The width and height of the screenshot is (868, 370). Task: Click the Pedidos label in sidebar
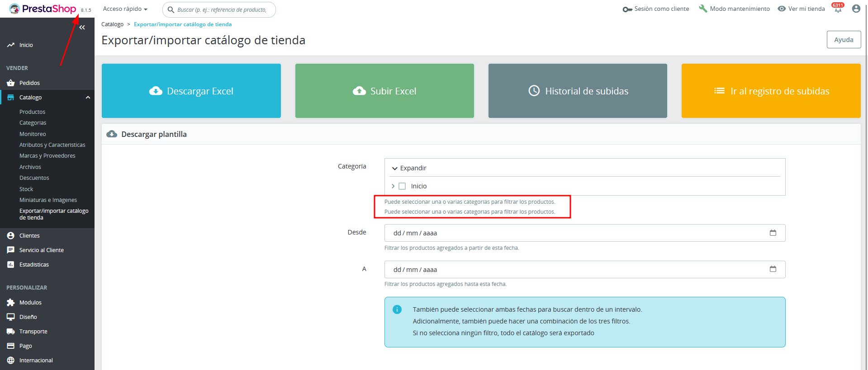point(29,83)
